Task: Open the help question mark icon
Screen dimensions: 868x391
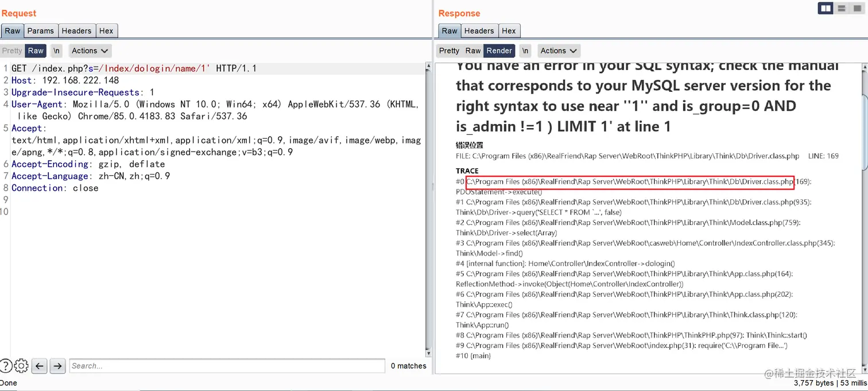Action: pos(5,366)
